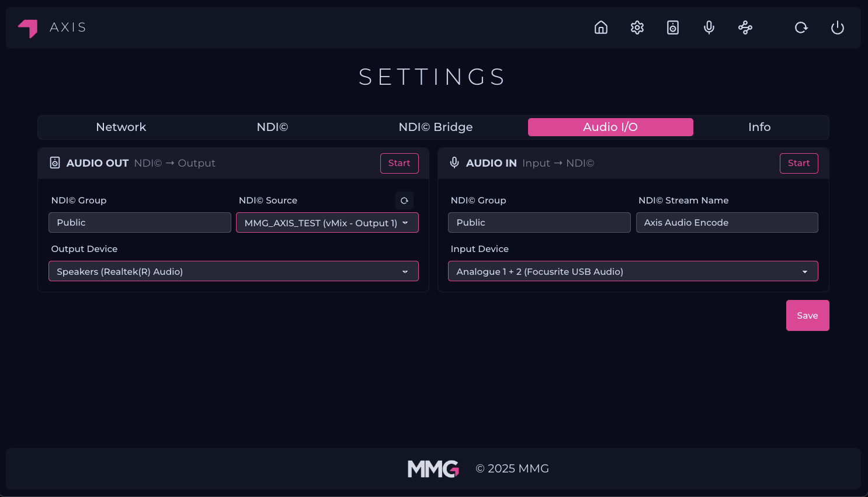868x497 pixels.
Task: Open the Output Device dropdown
Action: pyautogui.click(x=234, y=271)
